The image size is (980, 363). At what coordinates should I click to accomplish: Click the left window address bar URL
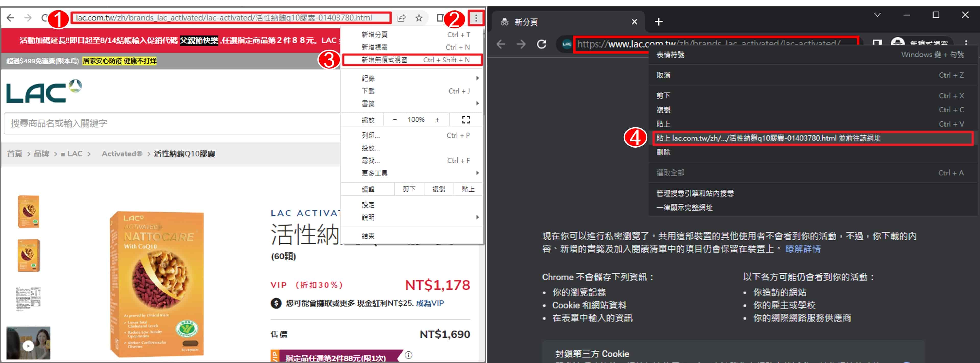coord(231,18)
